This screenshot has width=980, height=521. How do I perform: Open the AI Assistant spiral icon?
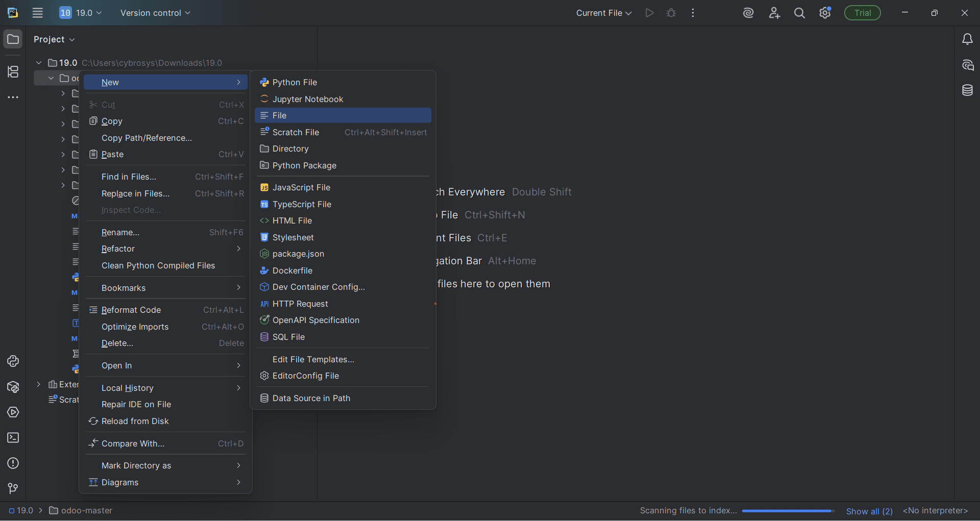point(748,13)
